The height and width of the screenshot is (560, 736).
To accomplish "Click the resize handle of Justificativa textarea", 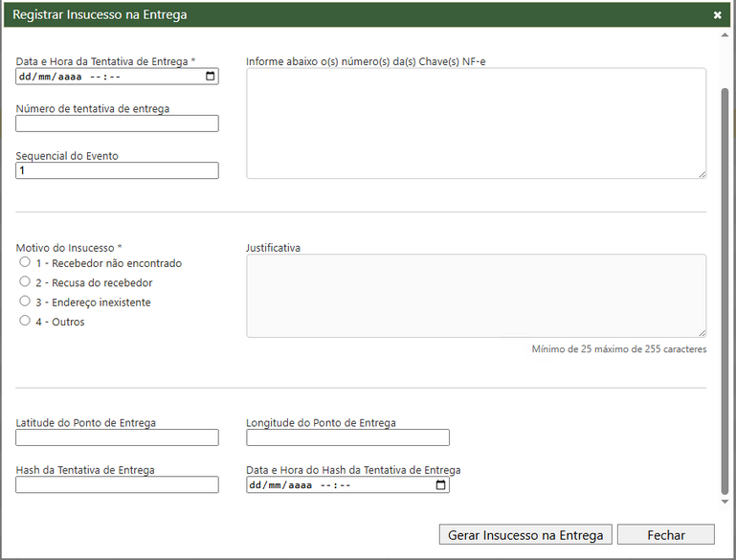I will tap(702, 332).
